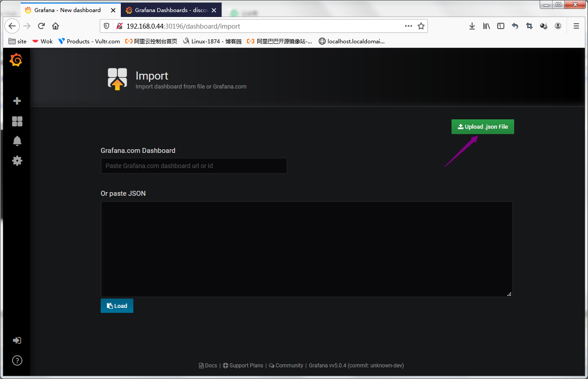Open the Create plus menu in Grafana sidebar
This screenshot has width=588, height=379.
tap(17, 101)
